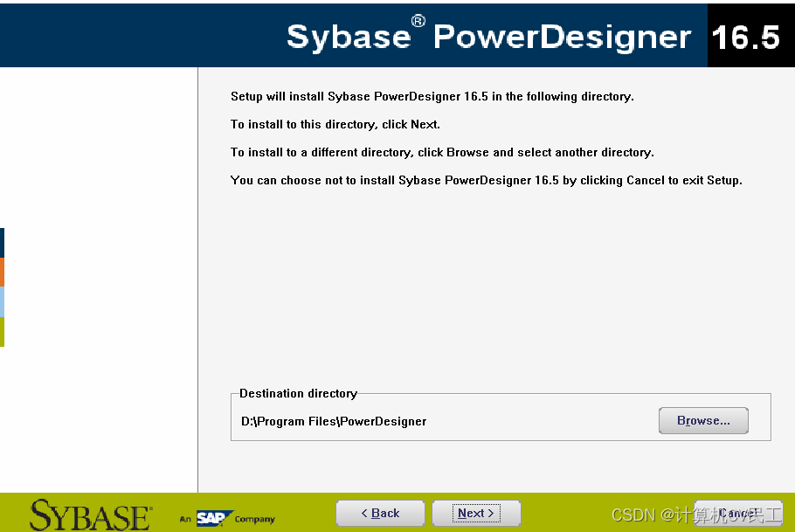Screen dimensions: 795x532
Task: Click the Sybase PowerDesigner 16.5 header title
Action: (533, 37)
